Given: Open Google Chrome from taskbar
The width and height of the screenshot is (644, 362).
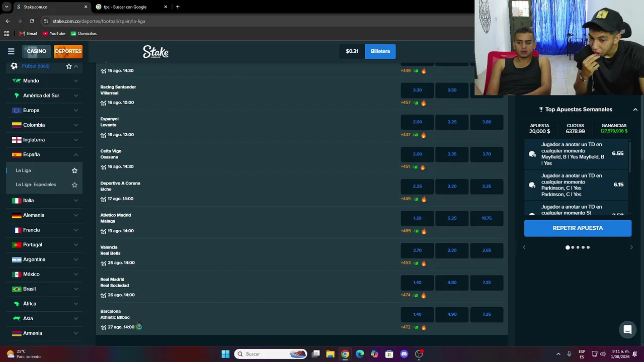Looking at the screenshot, I should point(345,354).
